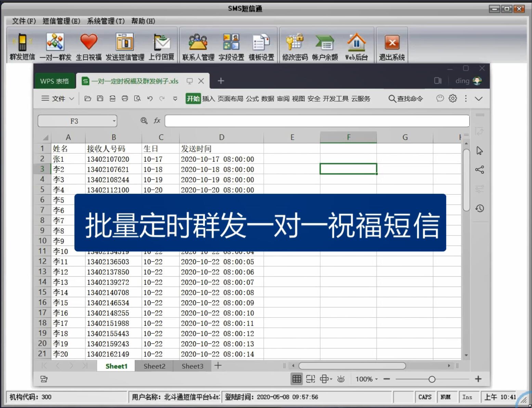Switch to the Sheet2 tab
Image resolution: width=532 pixels, height=408 pixels.
pos(154,366)
